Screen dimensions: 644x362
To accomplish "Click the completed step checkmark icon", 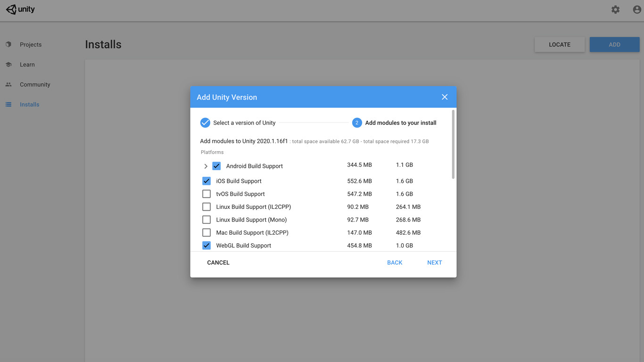I will 205,123.
